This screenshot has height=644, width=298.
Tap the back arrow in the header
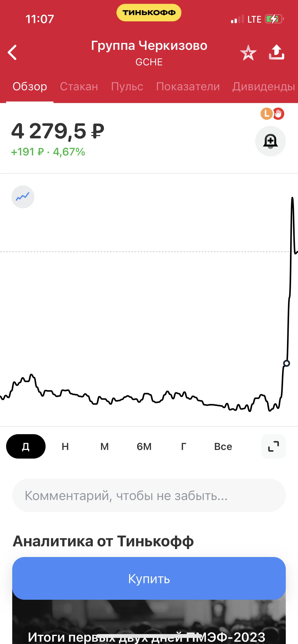(12, 52)
